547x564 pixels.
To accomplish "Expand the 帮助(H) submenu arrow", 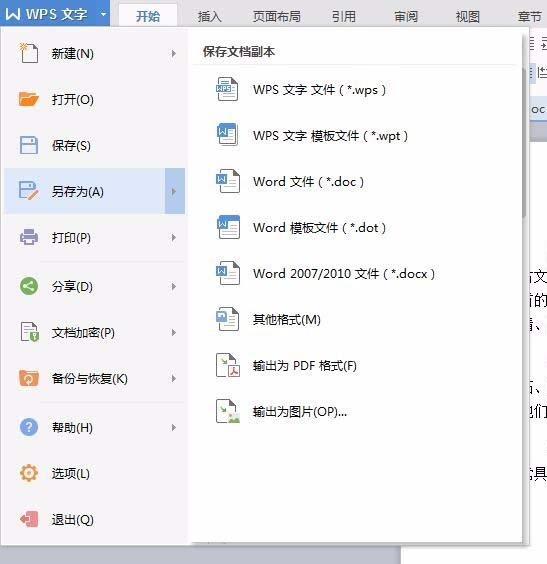I will click(x=174, y=427).
